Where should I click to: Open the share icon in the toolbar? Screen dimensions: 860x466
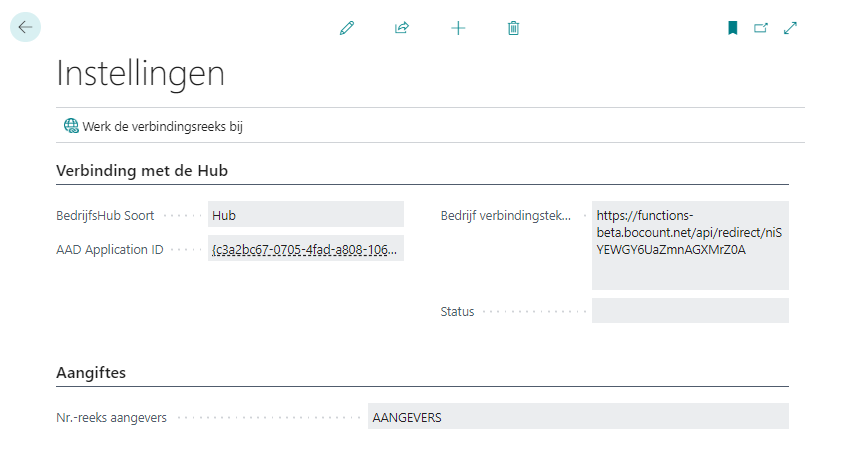[402, 28]
